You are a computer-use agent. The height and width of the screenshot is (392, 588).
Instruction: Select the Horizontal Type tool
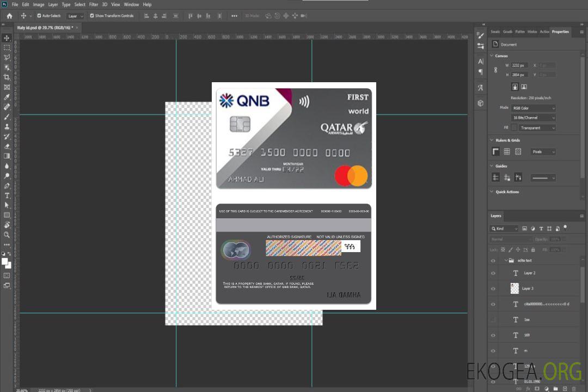[x=7, y=195]
